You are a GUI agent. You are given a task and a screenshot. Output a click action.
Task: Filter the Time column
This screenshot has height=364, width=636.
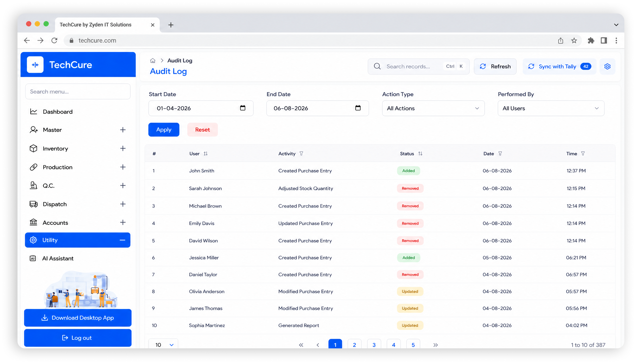pos(583,153)
